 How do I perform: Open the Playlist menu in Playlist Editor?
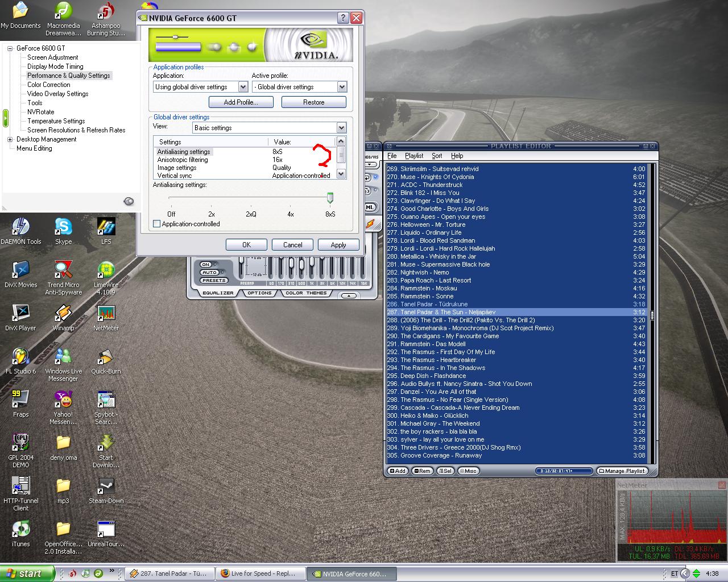point(414,156)
